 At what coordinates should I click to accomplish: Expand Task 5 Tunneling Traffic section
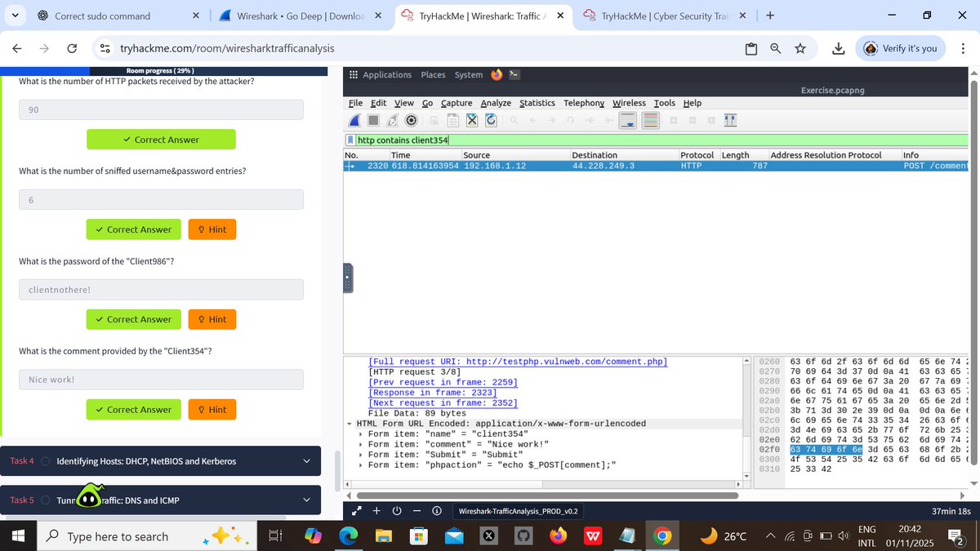[x=306, y=500]
